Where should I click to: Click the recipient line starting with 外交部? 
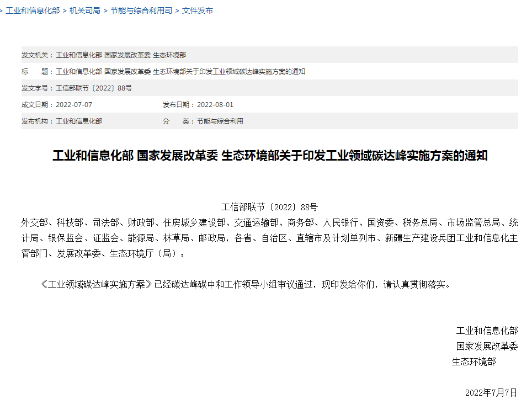click(x=270, y=222)
